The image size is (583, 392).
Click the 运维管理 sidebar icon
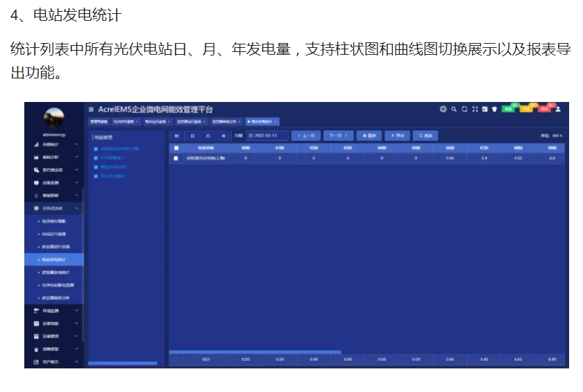[x=36, y=336]
